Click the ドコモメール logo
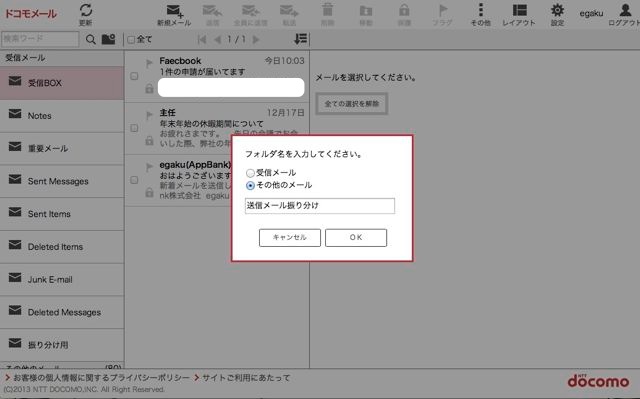Viewport: 640px width, 399px height. point(30,13)
